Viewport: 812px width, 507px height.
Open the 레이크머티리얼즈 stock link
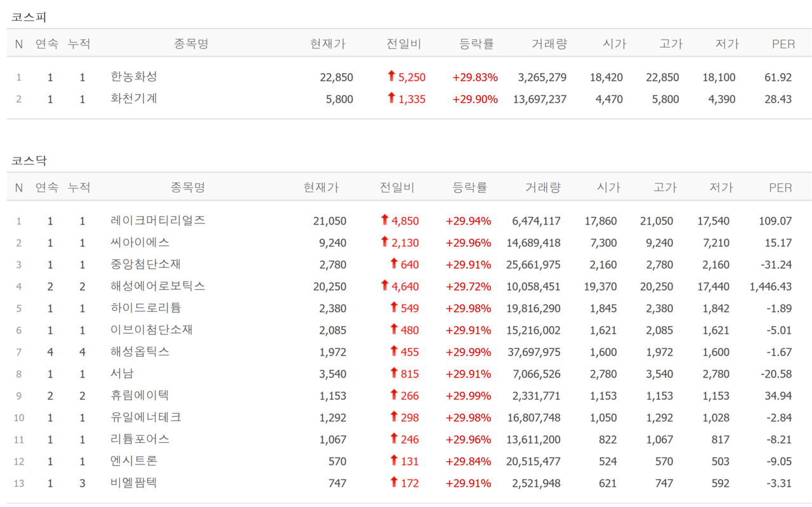tap(158, 221)
